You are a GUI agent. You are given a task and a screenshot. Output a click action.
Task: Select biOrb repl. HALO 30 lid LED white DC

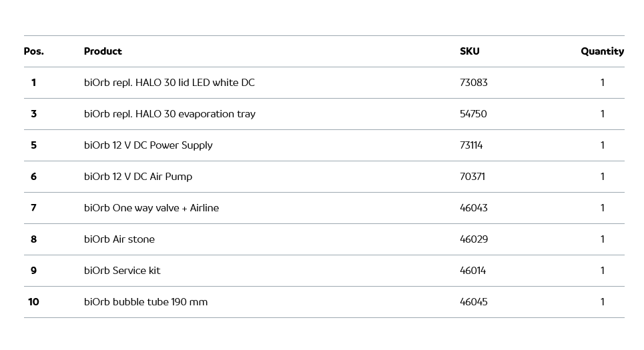click(169, 83)
